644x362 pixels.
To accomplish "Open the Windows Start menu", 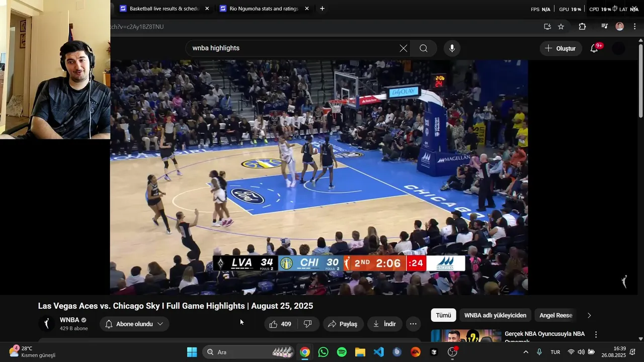I will pyautogui.click(x=192, y=352).
